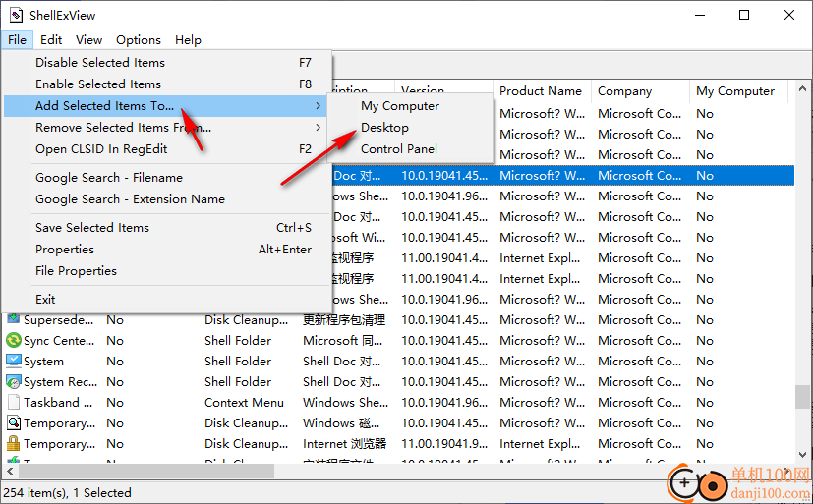Click Shell Folder cell in Sync Center row
Viewport: 813px width, 504px height.
[x=238, y=341]
